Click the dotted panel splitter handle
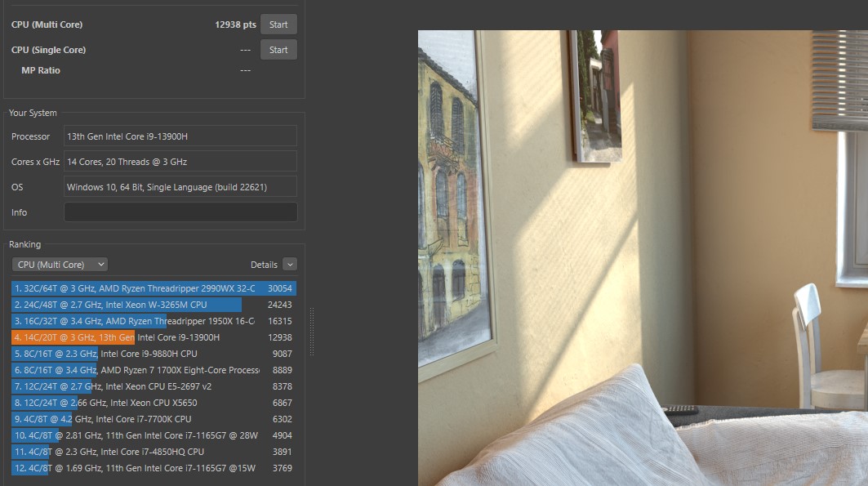868x486 pixels. click(311, 331)
